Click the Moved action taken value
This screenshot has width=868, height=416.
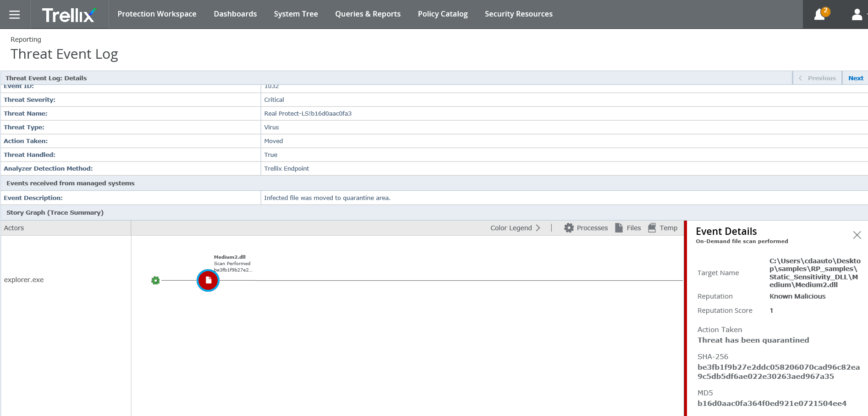[274, 141]
